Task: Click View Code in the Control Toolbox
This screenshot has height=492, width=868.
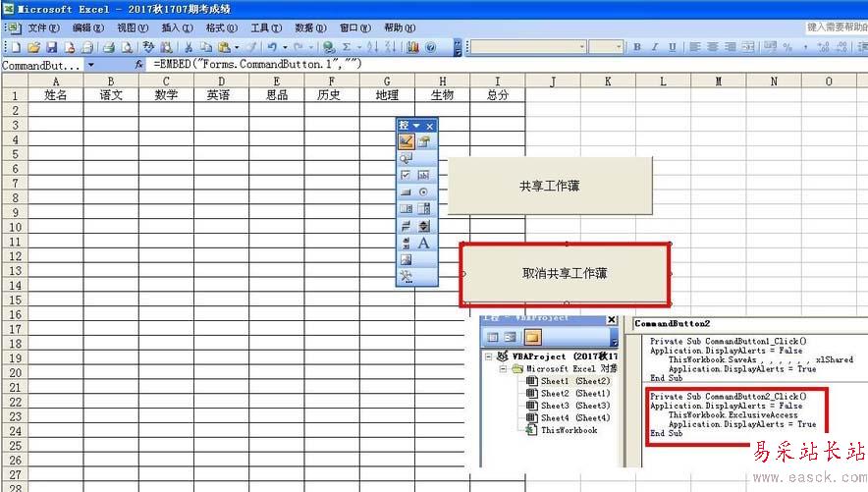Action: click(x=406, y=159)
